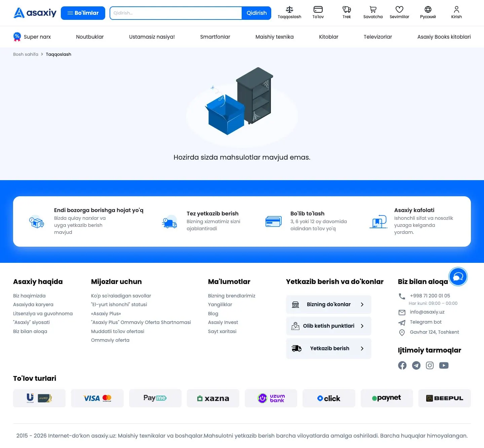Select the Beepul payment logo
The width and height of the screenshot is (484, 448).
point(444,398)
